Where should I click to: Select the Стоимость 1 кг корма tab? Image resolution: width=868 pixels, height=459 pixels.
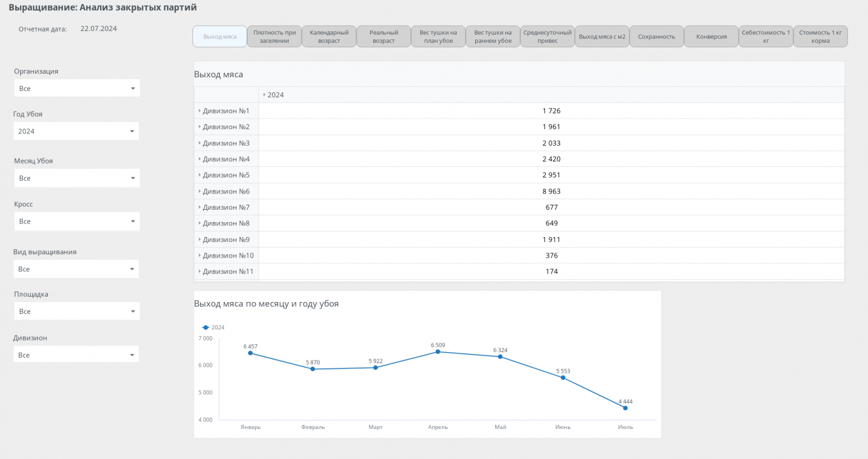[820, 37]
